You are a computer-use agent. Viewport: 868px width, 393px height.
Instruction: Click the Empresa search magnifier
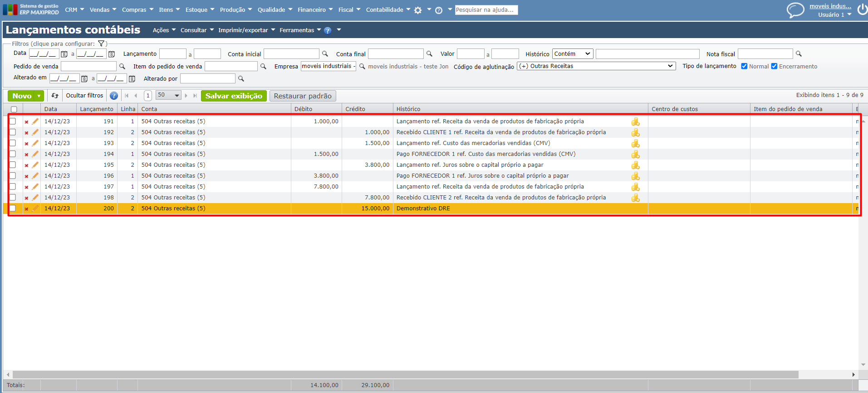click(362, 66)
